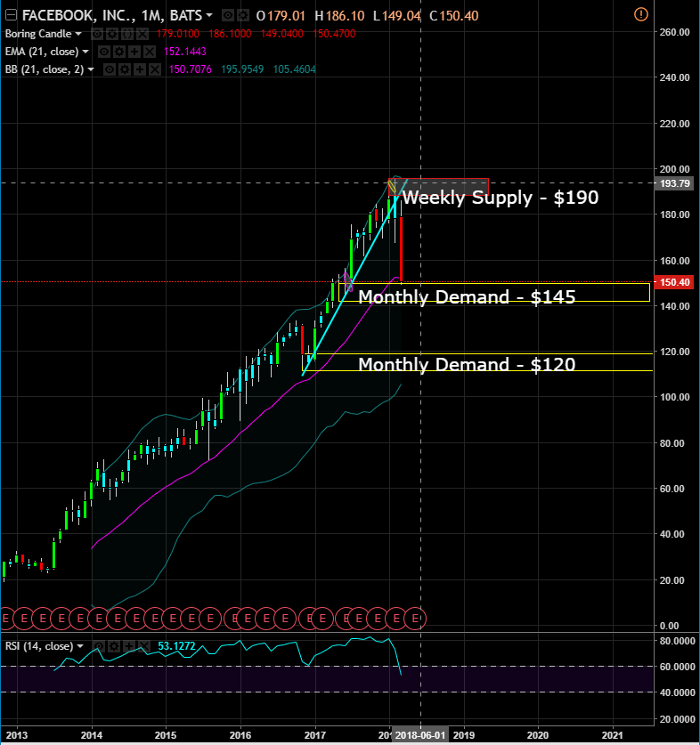Remove the BB (21, close, 2) indicator with X
This screenshot has width=700, height=745.
(155, 69)
